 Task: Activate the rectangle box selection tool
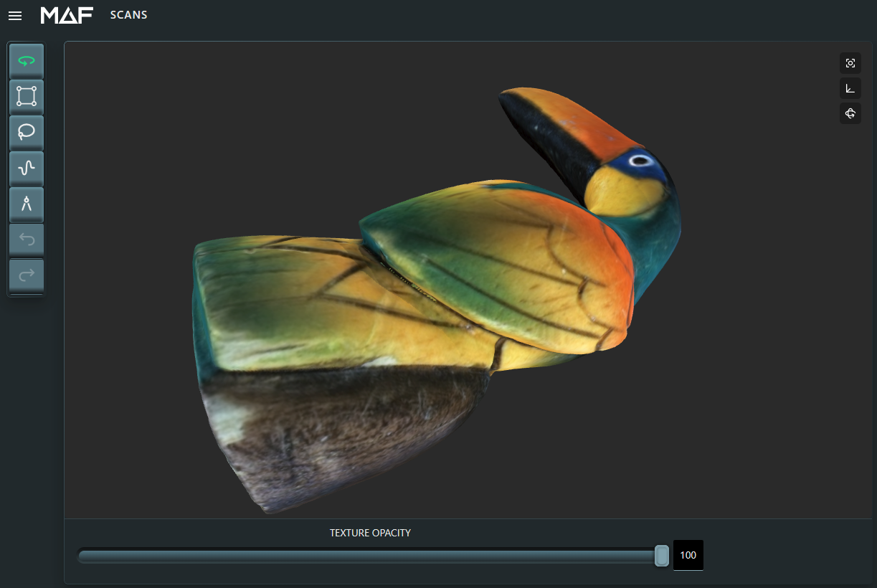point(27,97)
